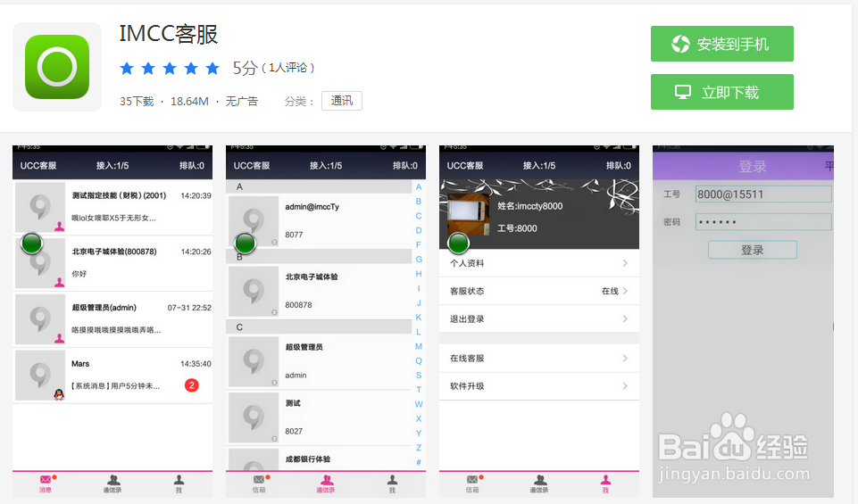This screenshot has width=858, height=504.
Task: Click 登录 button in login screenshot
Action: pyautogui.click(x=753, y=250)
